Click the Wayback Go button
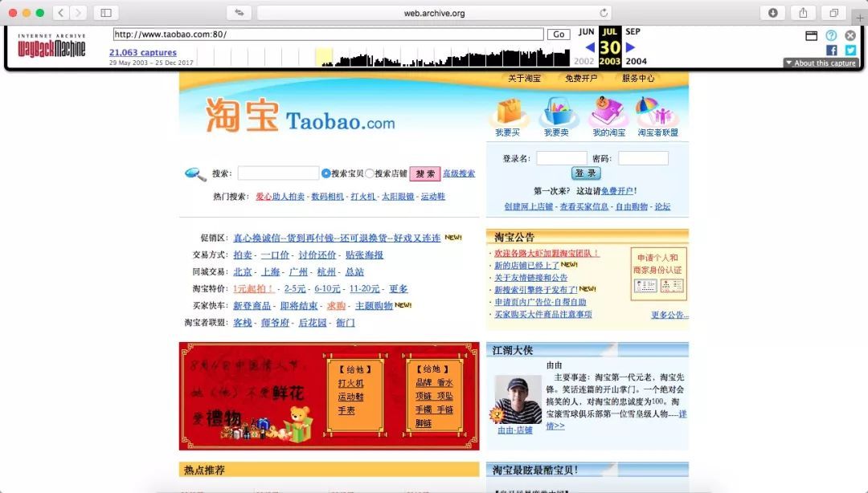 pyautogui.click(x=559, y=35)
